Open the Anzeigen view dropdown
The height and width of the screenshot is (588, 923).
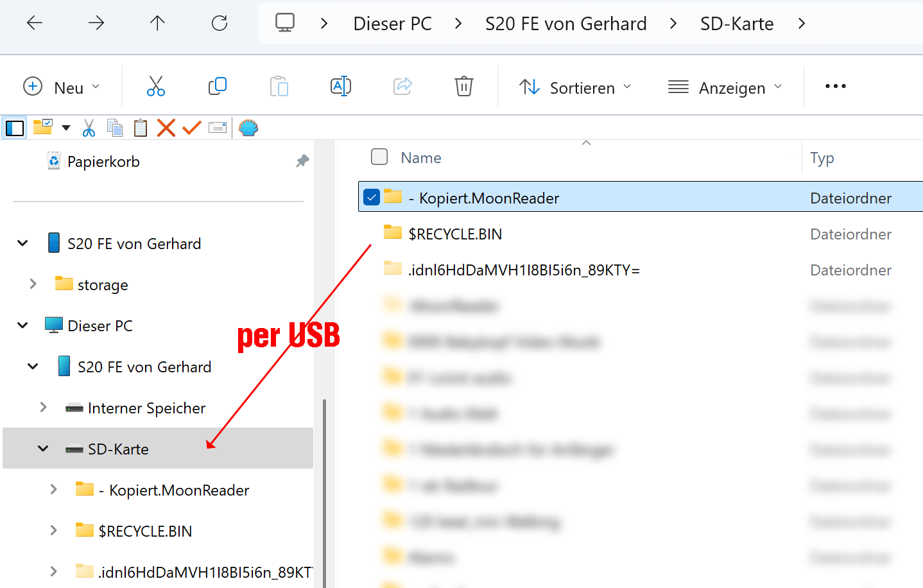point(726,87)
